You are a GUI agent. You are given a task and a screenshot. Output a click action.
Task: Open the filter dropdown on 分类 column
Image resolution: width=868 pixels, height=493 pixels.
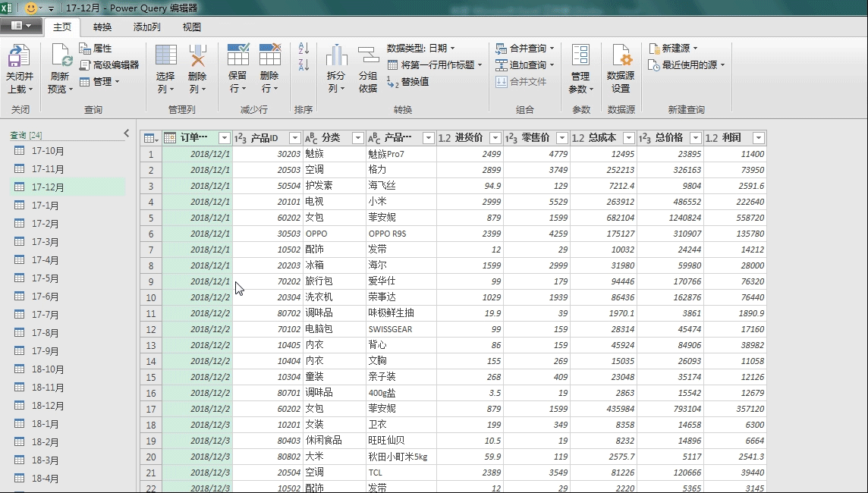tap(358, 138)
